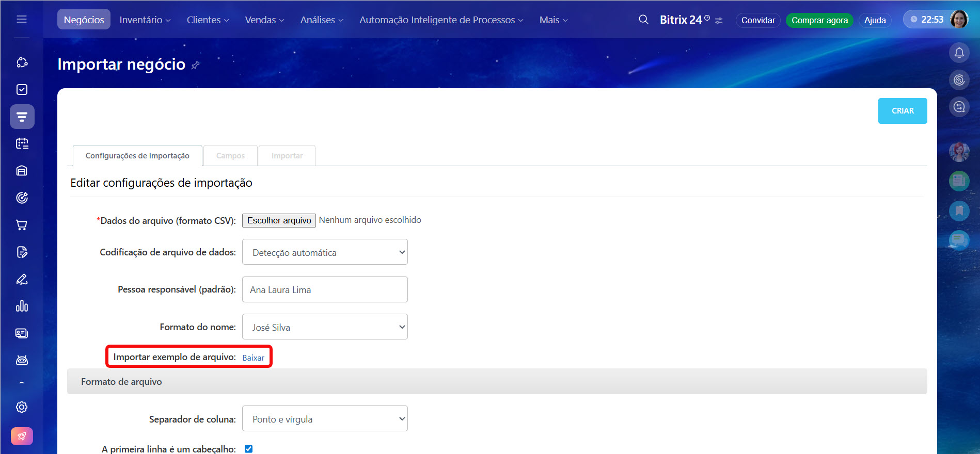Image resolution: width=980 pixels, height=454 pixels.
Task: Click the bar chart analytics sidebar icon
Action: click(22, 306)
